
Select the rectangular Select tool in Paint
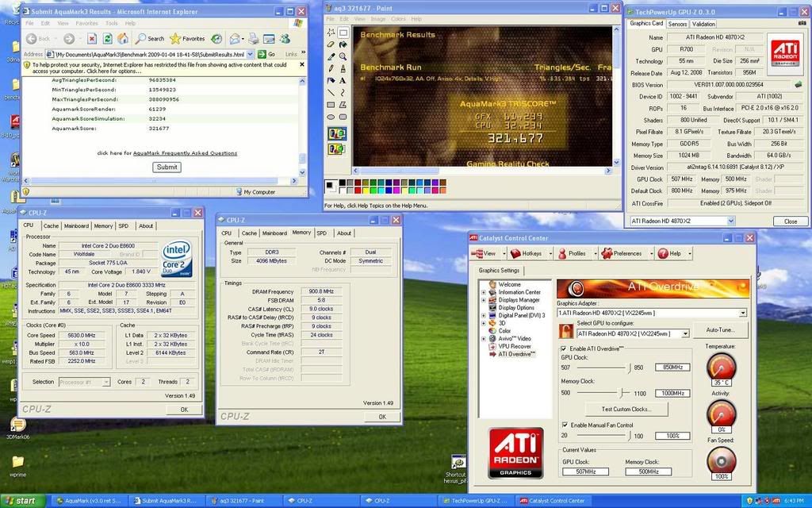click(343, 33)
